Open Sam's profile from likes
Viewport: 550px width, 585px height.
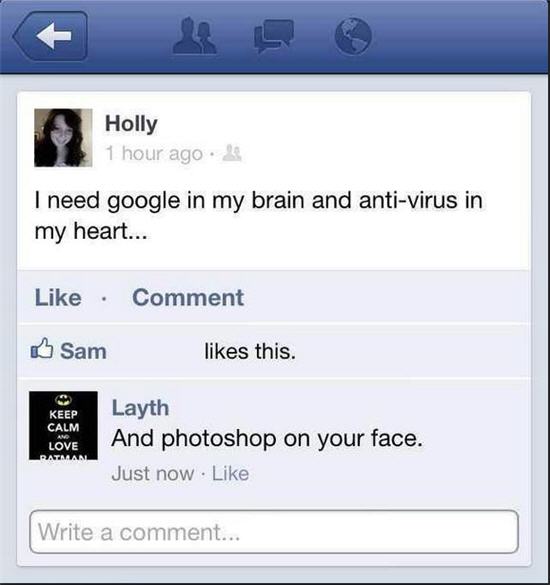(83, 351)
